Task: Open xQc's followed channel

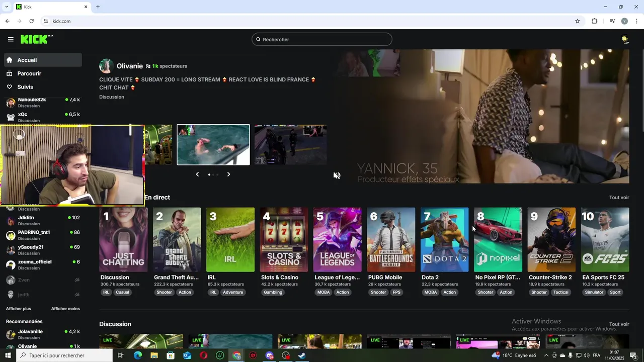Action: point(43,117)
